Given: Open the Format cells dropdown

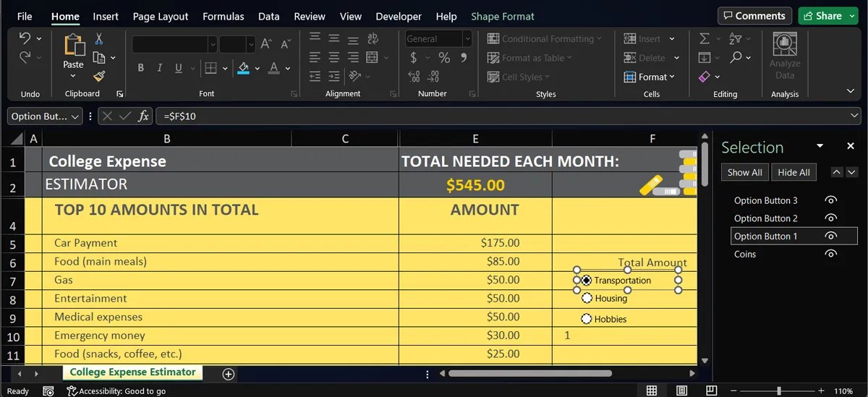Looking at the screenshot, I should pos(649,77).
